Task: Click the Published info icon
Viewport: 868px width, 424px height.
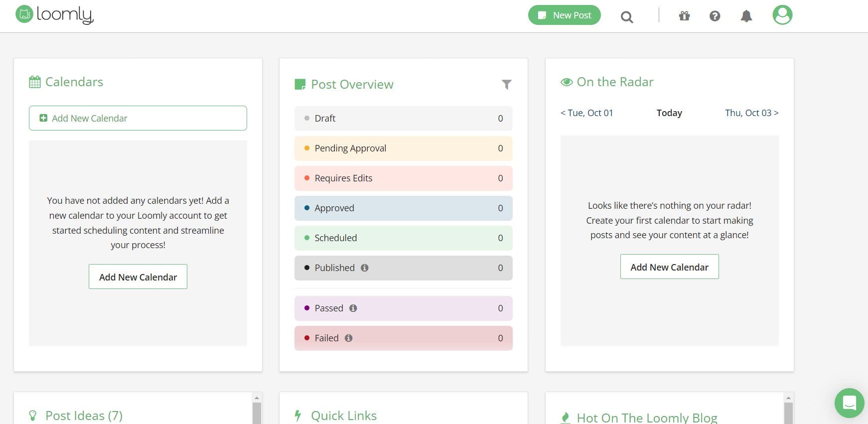Action: coord(365,268)
